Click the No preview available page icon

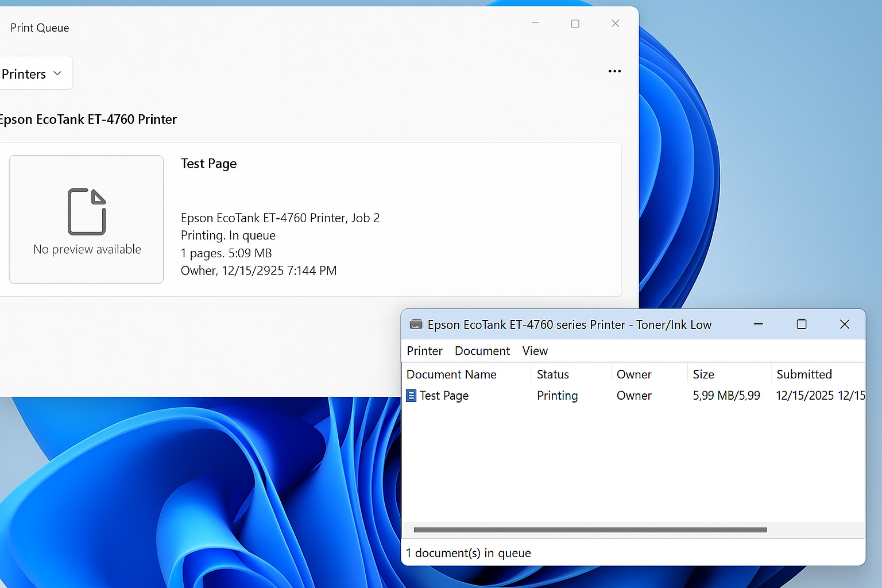[87, 211]
